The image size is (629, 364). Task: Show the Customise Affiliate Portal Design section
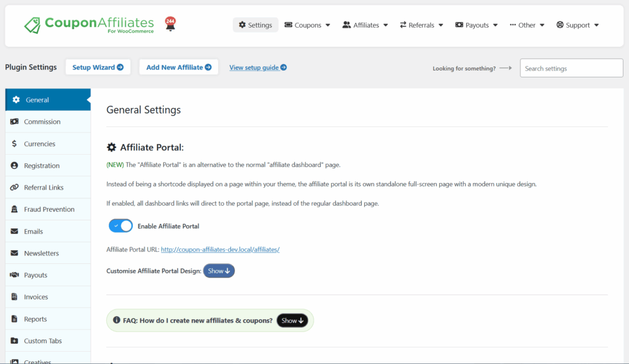click(x=219, y=271)
